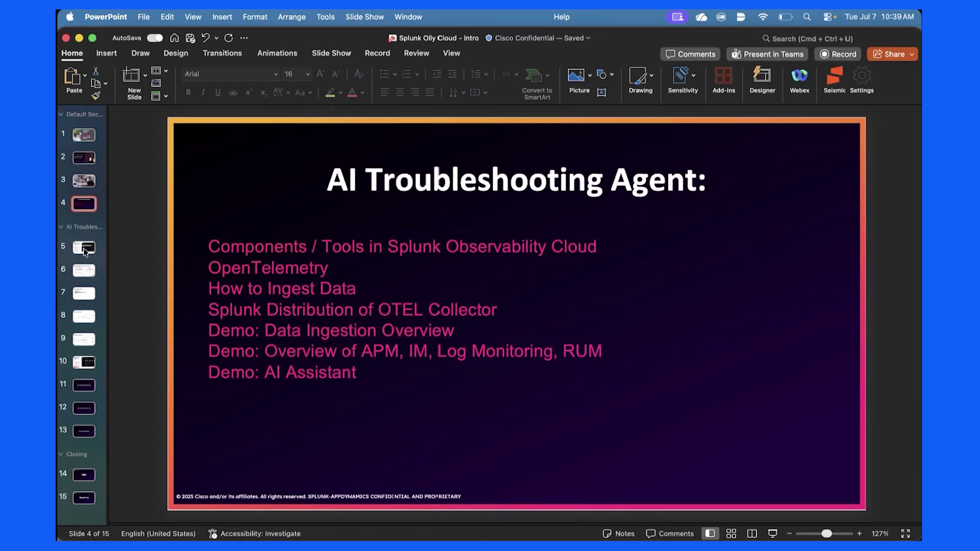This screenshot has width=980, height=551.
Task: Click the Home icon in title bar
Action: click(x=175, y=38)
